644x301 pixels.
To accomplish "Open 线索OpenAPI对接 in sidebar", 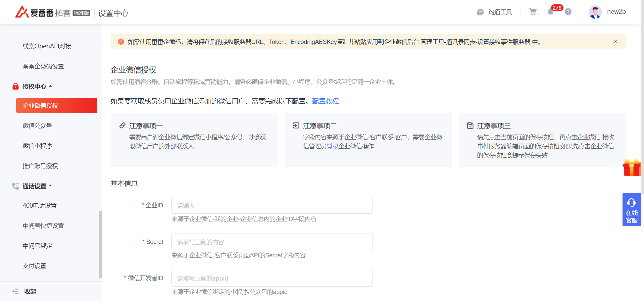I will coord(47,46).
